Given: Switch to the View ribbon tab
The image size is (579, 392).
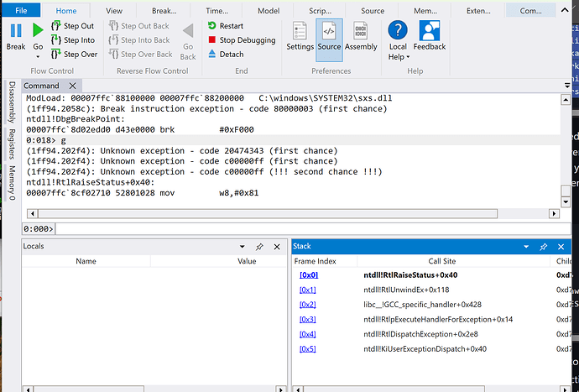Looking at the screenshot, I should 114,11.
